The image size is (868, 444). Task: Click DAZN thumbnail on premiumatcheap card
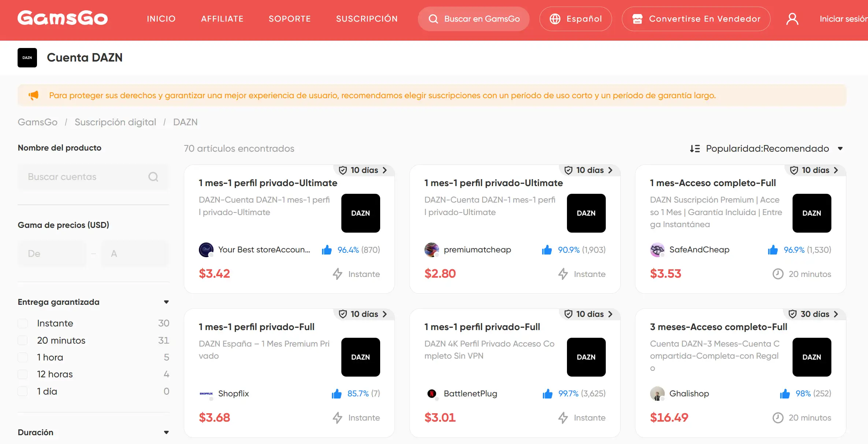(586, 213)
